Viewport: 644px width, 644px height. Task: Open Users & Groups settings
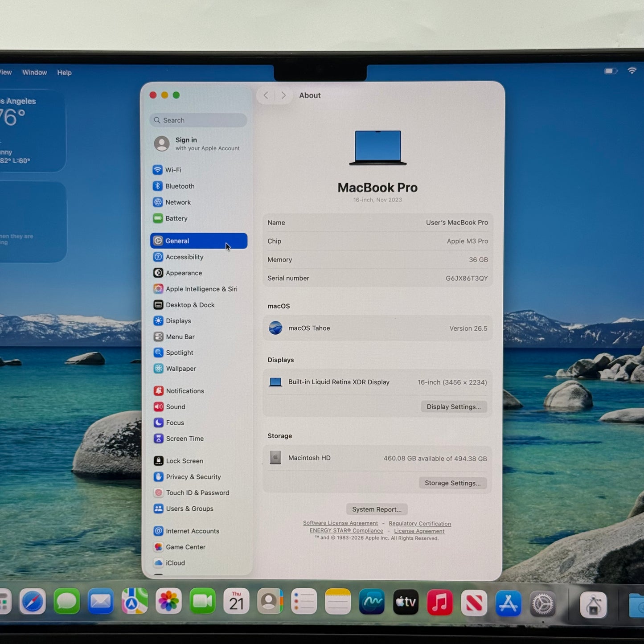coord(198,509)
